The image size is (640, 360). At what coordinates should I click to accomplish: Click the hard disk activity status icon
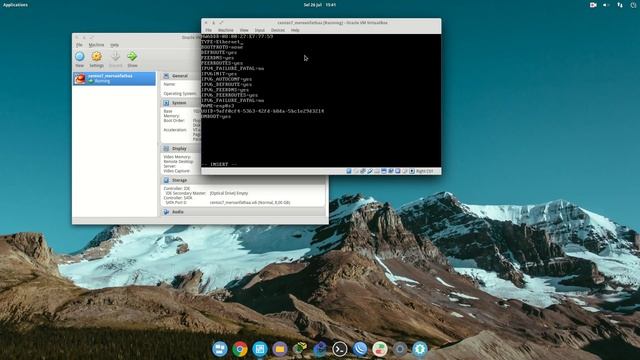(349, 171)
